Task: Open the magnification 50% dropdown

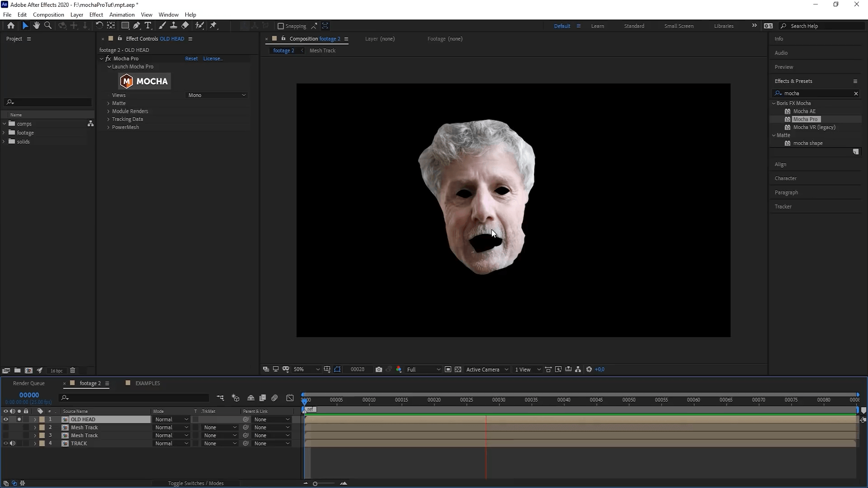Action: (306, 370)
